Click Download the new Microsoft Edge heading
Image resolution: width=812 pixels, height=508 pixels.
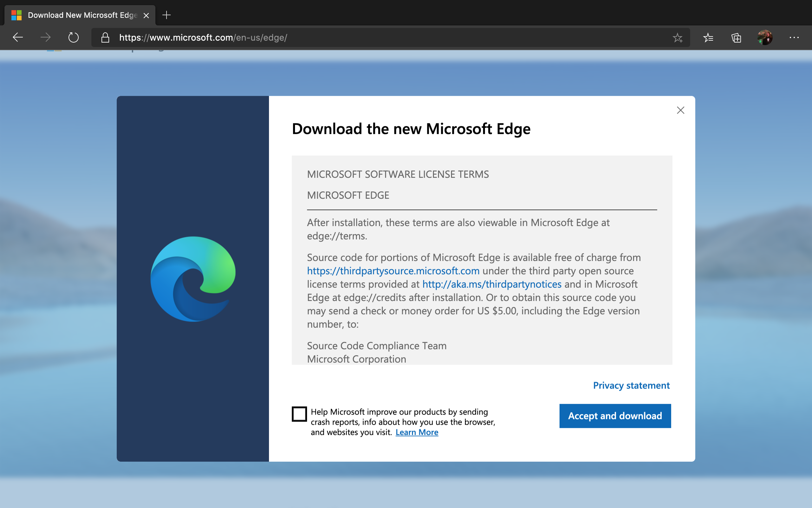(411, 129)
